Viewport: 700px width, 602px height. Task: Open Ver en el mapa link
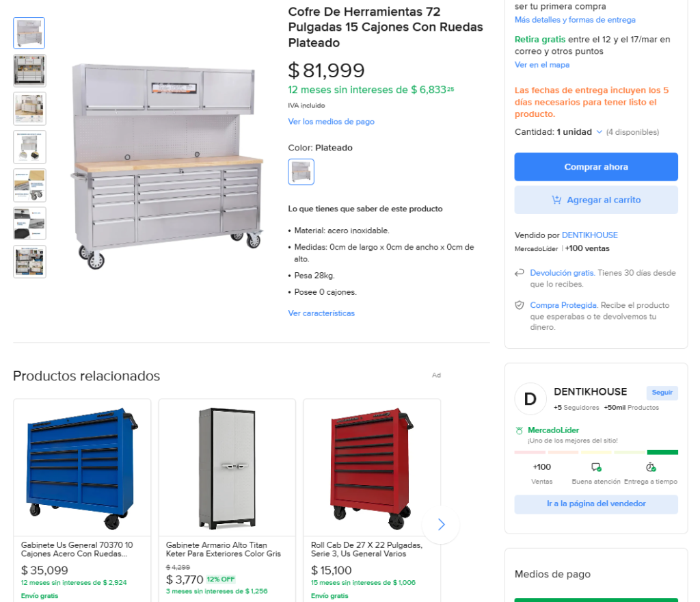coord(542,65)
